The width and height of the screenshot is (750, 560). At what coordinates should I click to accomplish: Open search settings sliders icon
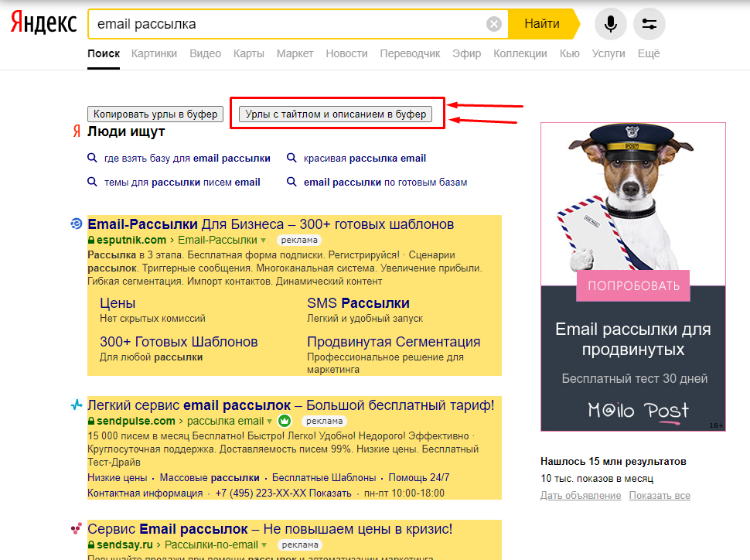(649, 24)
